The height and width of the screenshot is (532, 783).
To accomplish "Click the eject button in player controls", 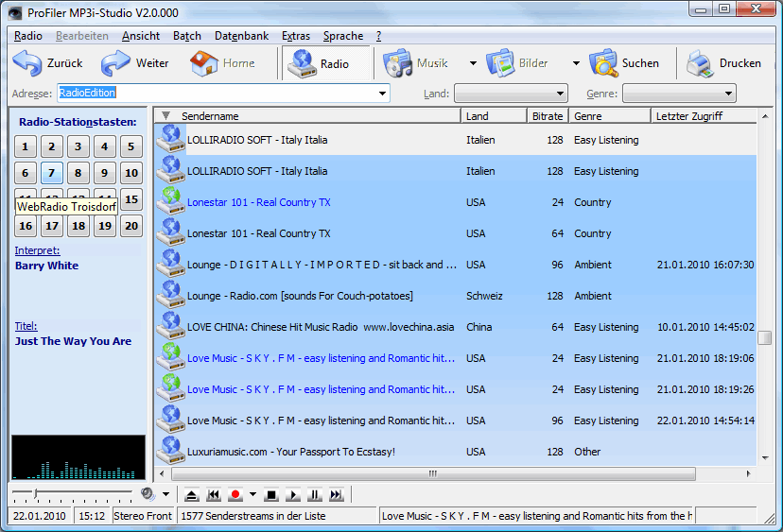I will tap(191, 495).
